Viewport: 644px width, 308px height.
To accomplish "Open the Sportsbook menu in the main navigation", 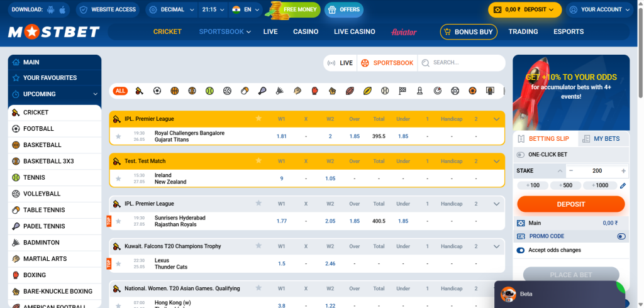I will click(225, 31).
